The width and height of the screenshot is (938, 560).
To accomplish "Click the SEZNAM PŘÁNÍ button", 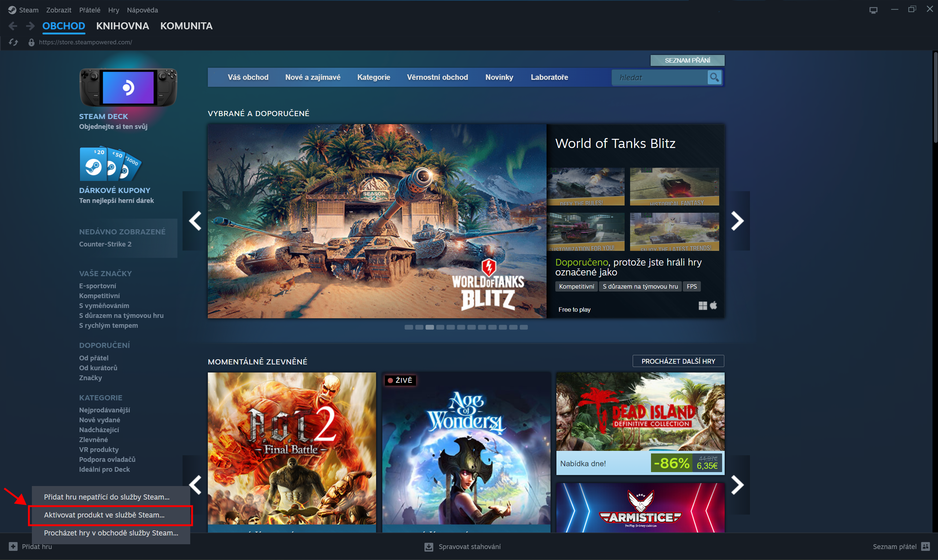I will coord(687,60).
